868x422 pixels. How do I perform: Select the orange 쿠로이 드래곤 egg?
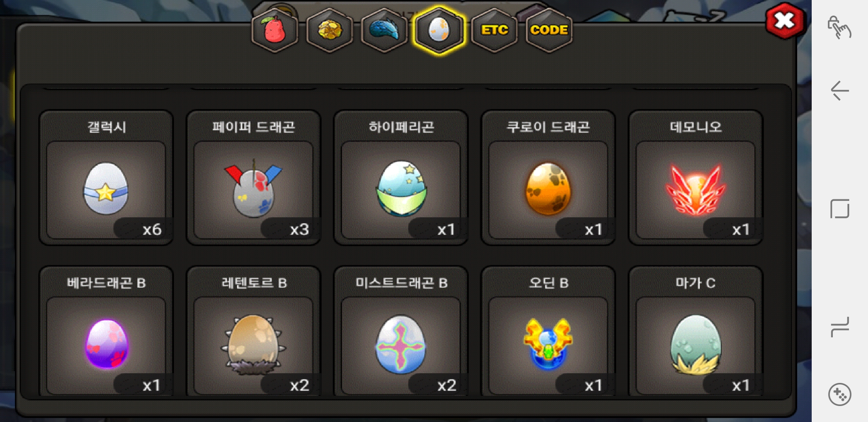[548, 178]
